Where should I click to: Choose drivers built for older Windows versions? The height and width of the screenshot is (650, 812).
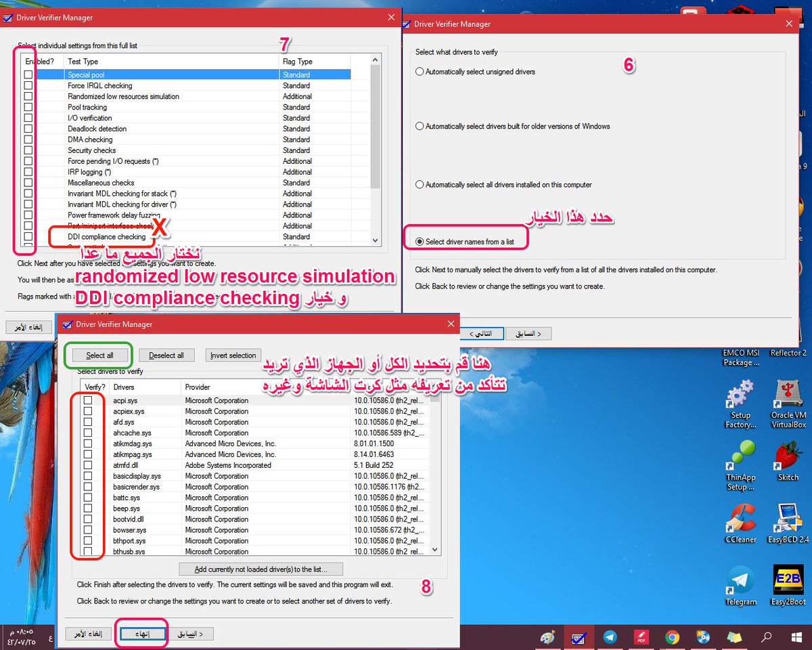click(420, 126)
